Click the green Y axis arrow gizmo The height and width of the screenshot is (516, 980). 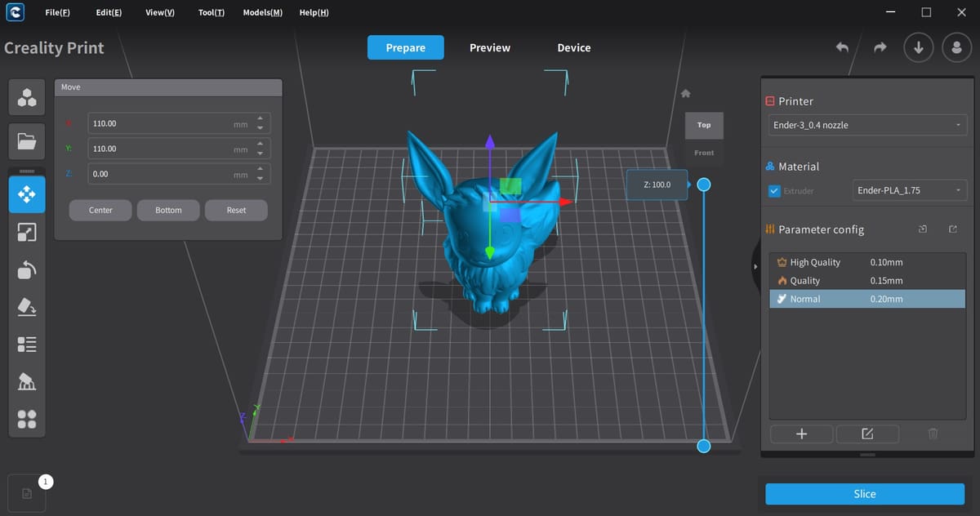pos(489,253)
